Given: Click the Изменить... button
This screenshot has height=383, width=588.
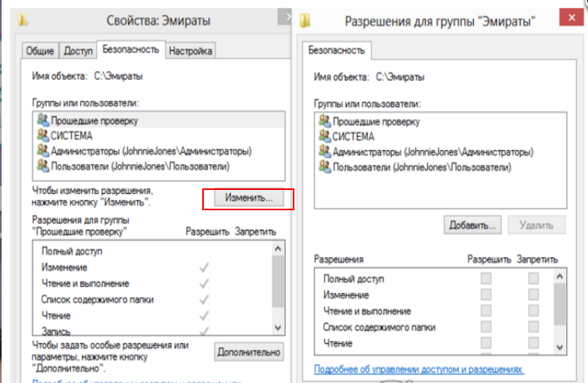Looking at the screenshot, I should (248, 198).
